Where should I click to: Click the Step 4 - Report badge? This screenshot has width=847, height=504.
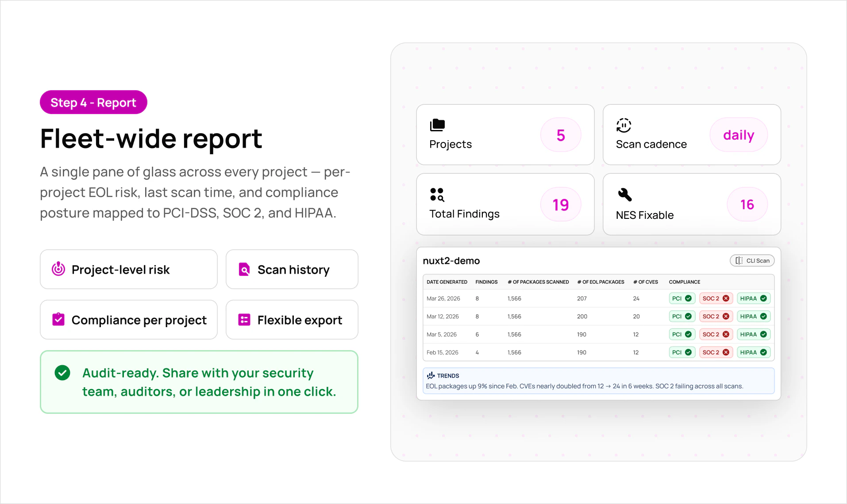pyautogui.click(x=93, y=102)
